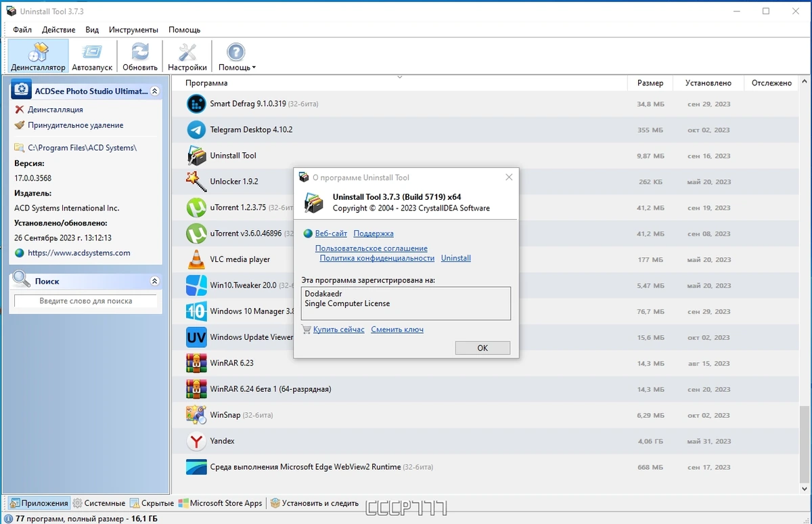
Task: Open the Деинсталлятор toolbar icon
Action: coord(39,52)
